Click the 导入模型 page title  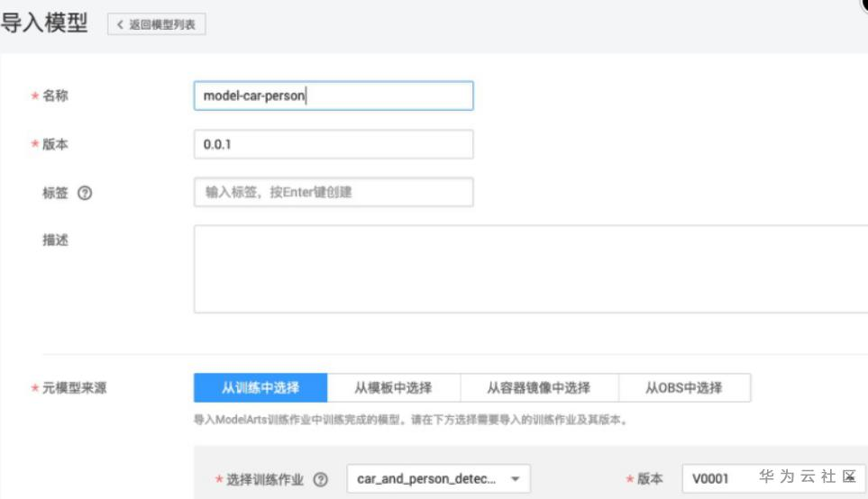click(x=44, y=23)
